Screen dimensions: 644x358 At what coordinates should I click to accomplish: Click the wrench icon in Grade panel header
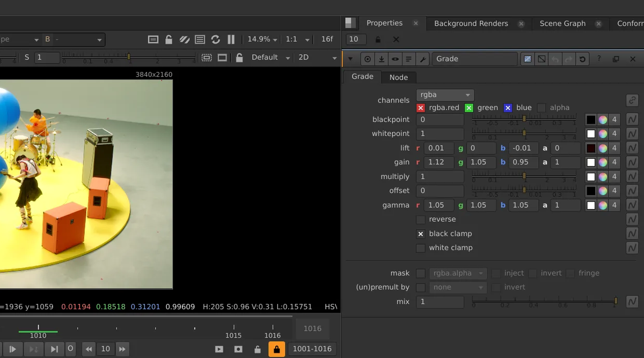[x=423, y=59]
